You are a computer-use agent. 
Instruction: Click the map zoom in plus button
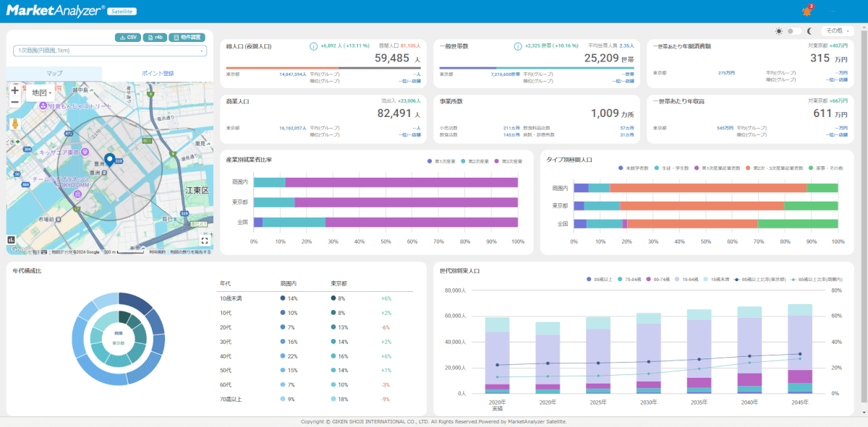[x=14, y=91]
